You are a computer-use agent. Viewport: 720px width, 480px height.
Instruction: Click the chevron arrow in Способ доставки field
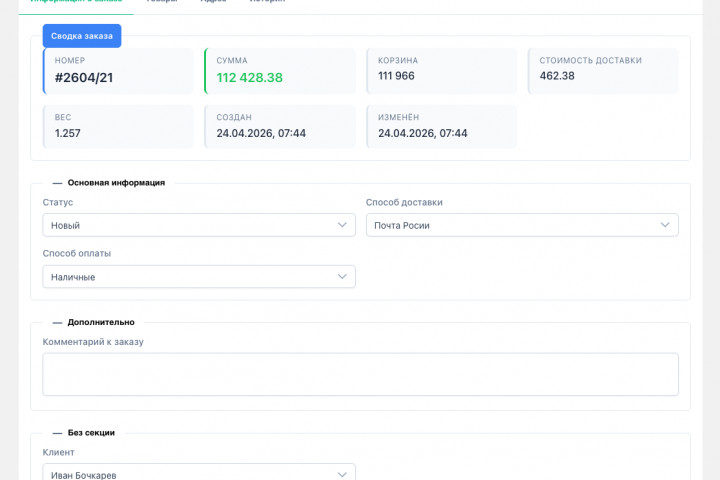tap(665, 225)
